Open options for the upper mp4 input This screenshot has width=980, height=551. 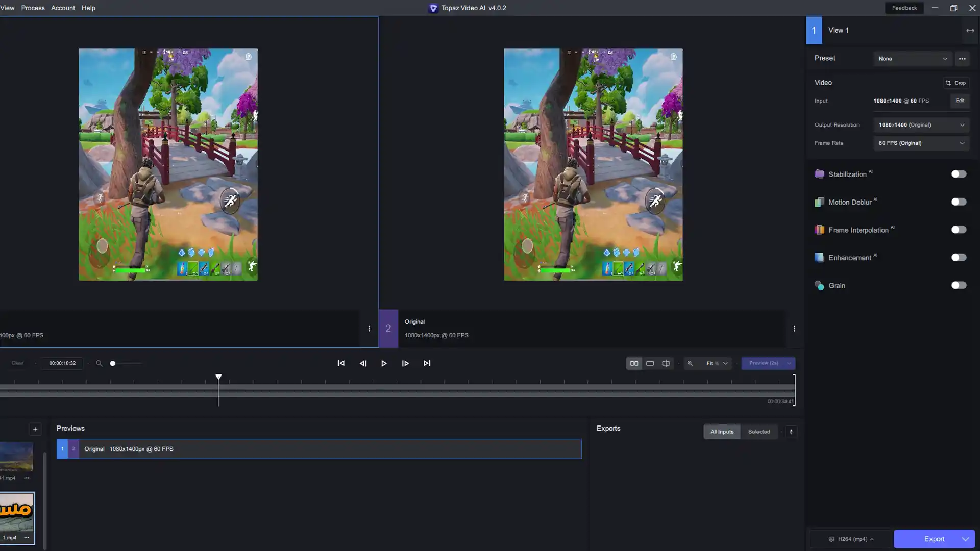tap(27, 478)
